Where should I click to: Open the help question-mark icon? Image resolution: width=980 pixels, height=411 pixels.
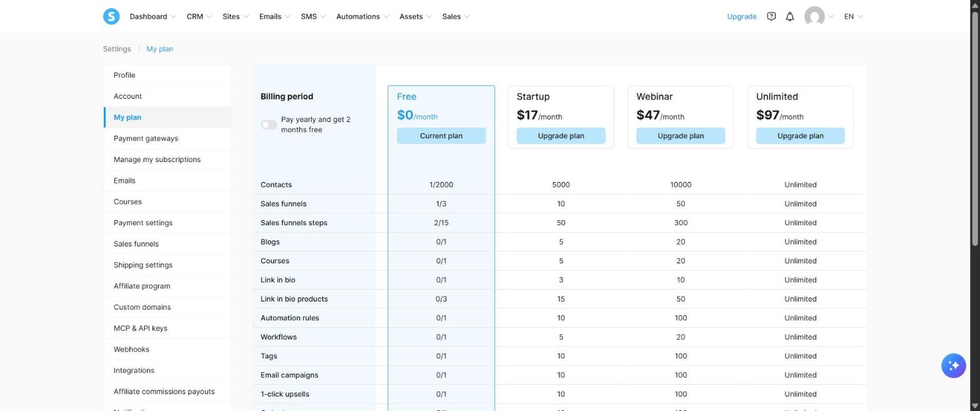pyautogui.click(x=771, y=16)
